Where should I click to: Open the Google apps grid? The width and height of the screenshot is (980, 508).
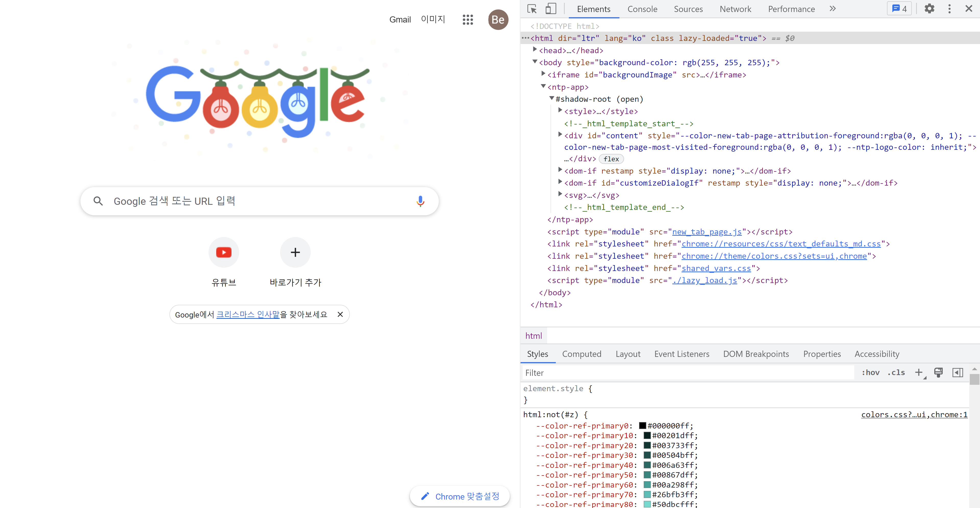click(x=468, y=19)
